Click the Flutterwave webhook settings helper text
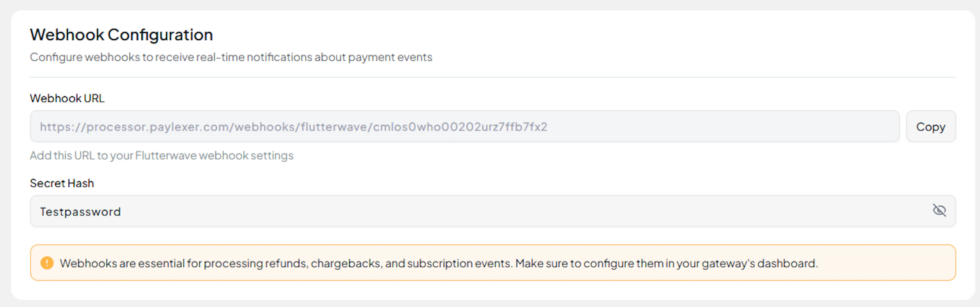 click(162, 155)
